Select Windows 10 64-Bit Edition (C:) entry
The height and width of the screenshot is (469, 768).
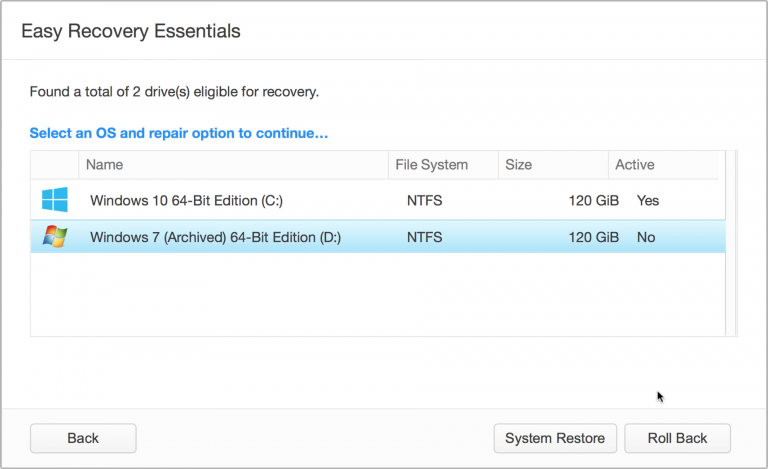[x=186, y=200]
